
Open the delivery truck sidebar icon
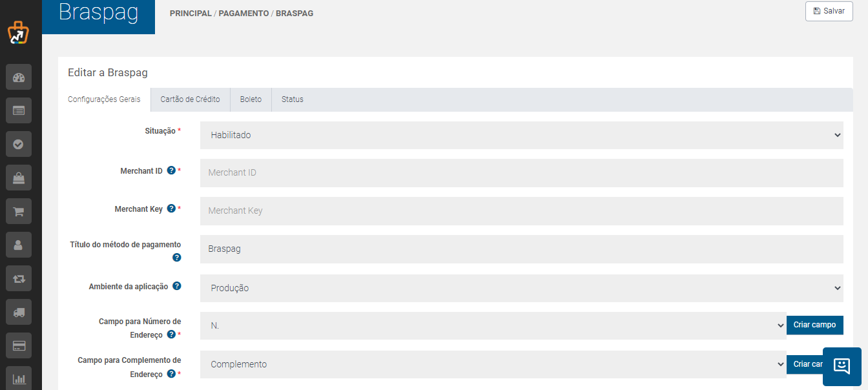(x=19, y=313)
